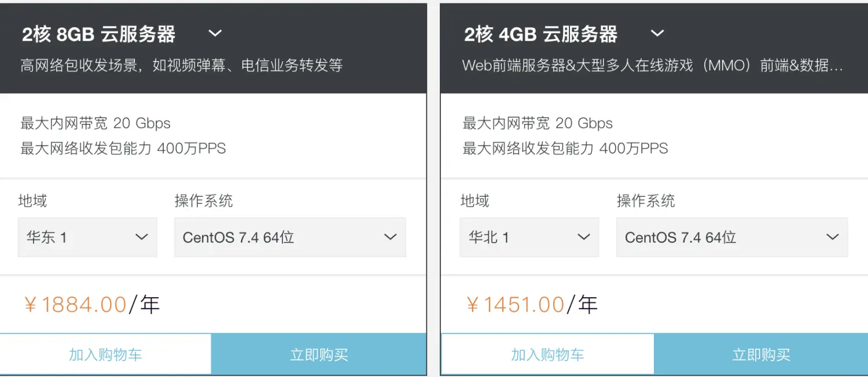
Task: Expand the 2核 8GB 云服务器 title chevron
Action: point(215,34)
